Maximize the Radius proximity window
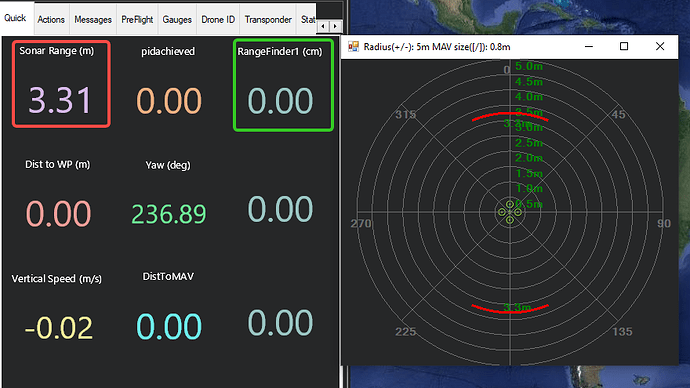690x388 pixels. [x=624, y=47]
